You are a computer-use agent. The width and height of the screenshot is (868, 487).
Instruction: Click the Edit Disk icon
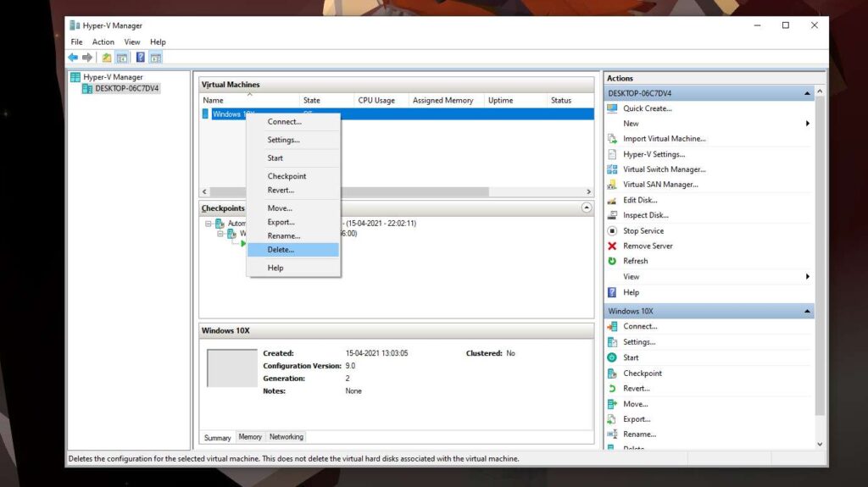612,201
